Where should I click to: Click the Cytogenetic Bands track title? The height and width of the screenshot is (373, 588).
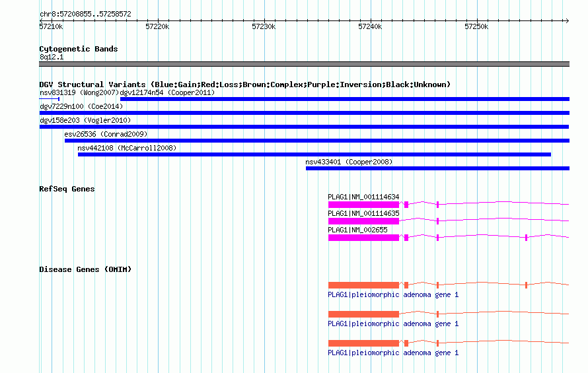coord(79,49)
